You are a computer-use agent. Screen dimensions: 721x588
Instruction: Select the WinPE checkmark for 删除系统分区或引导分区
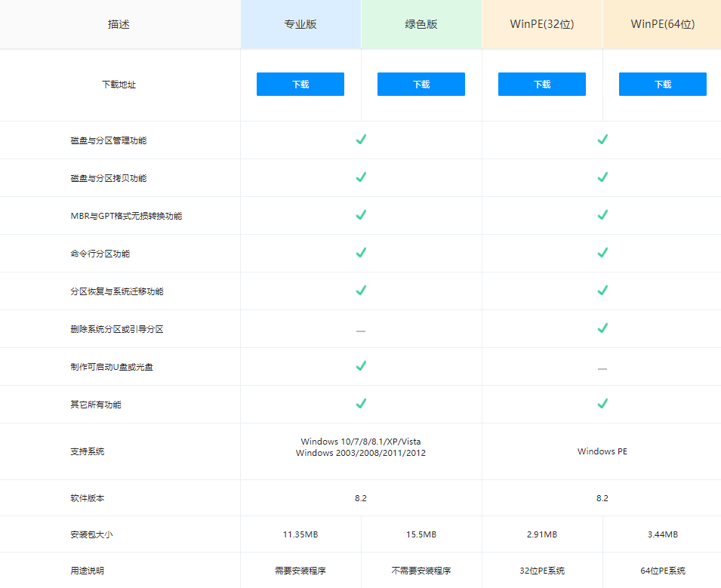coord(602,328)
